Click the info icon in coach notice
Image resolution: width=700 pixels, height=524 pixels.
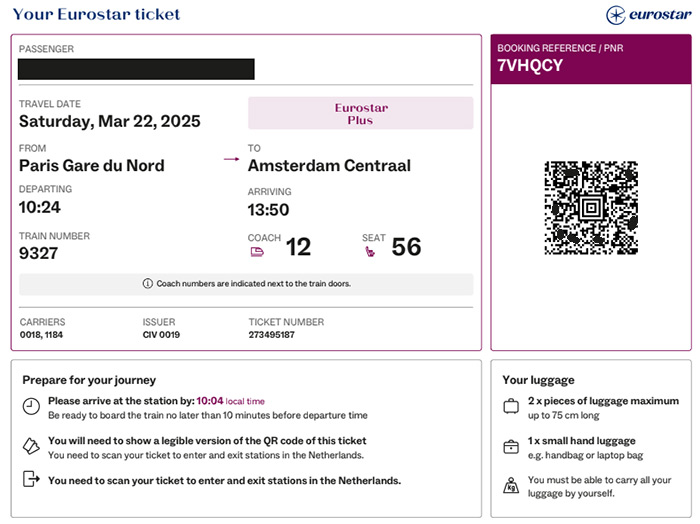(147, 283)
